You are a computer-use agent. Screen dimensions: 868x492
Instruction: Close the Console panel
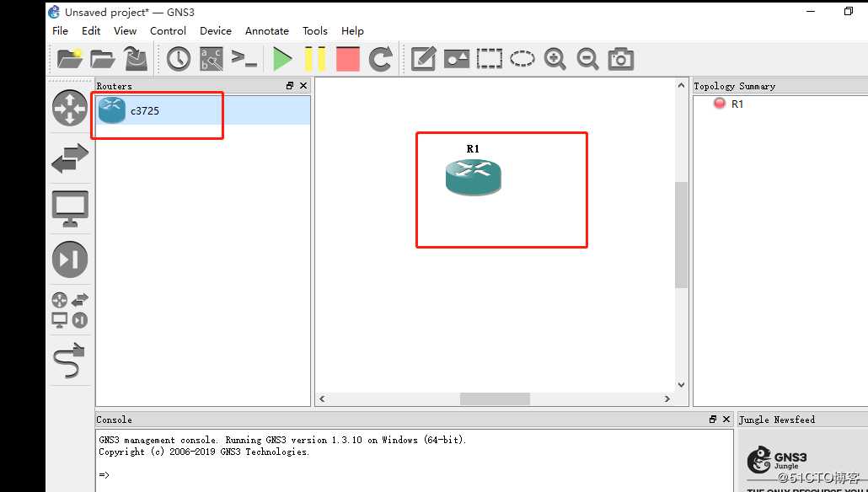[x=726, y=420]
